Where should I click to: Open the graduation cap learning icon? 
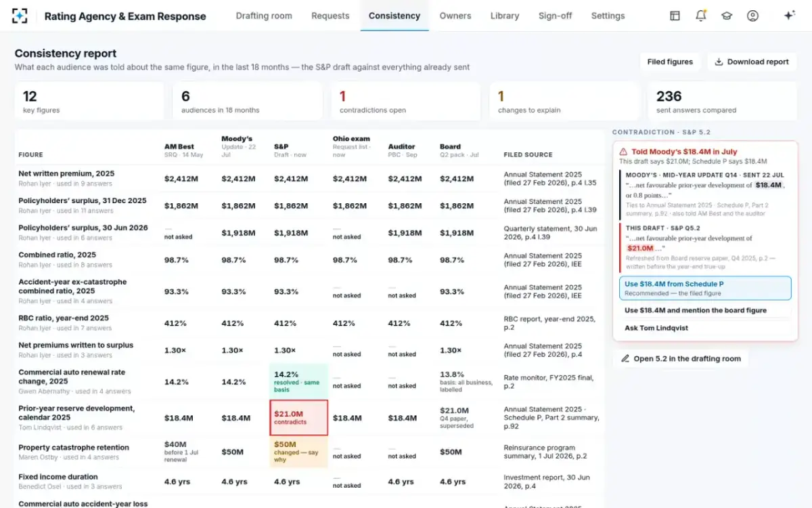(x=727, y=16)
